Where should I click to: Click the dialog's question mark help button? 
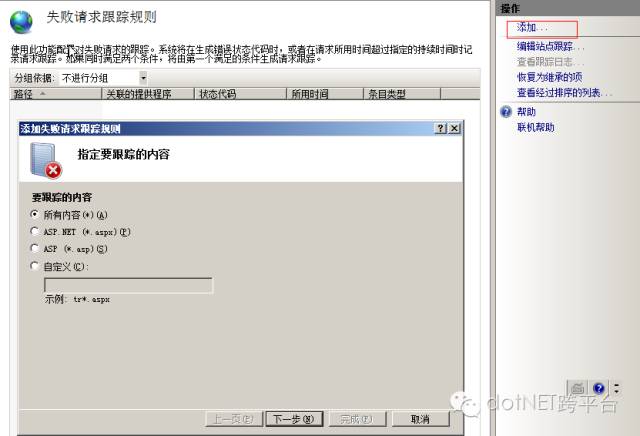coord(440,128)
